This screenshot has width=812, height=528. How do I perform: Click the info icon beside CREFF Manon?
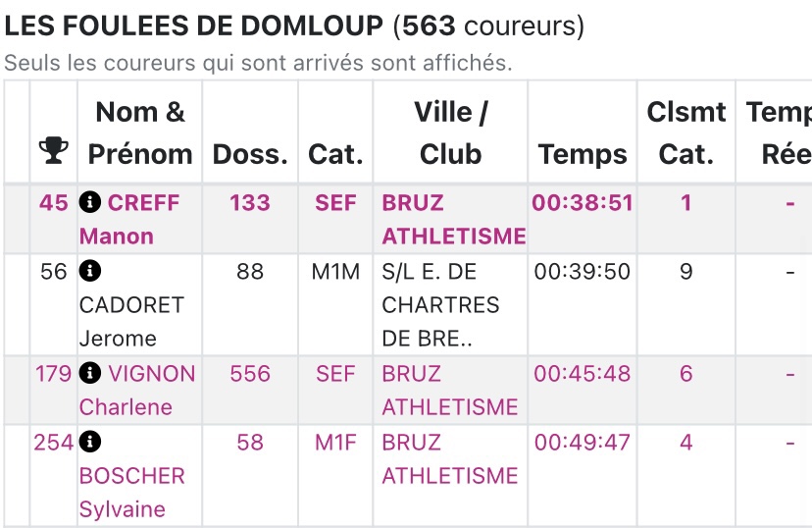pyautogui.click(x=90, y=203)
